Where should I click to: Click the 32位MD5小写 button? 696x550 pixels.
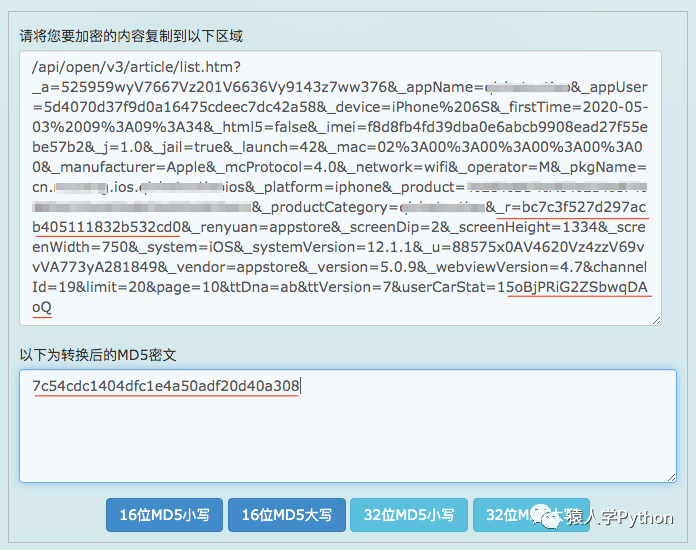click(409, 515)
